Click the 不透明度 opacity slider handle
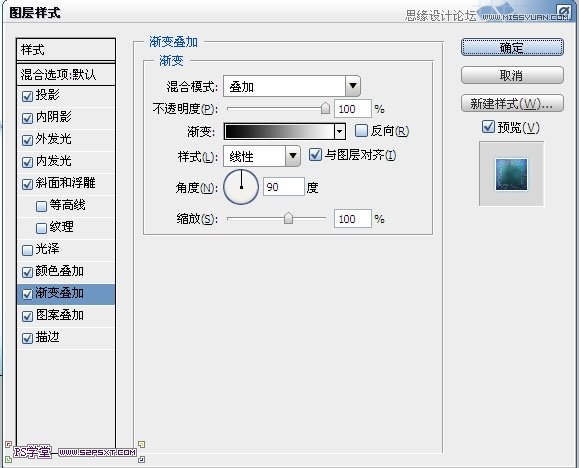The width and height of the screenshot is (579, 468). click(325, 108)
